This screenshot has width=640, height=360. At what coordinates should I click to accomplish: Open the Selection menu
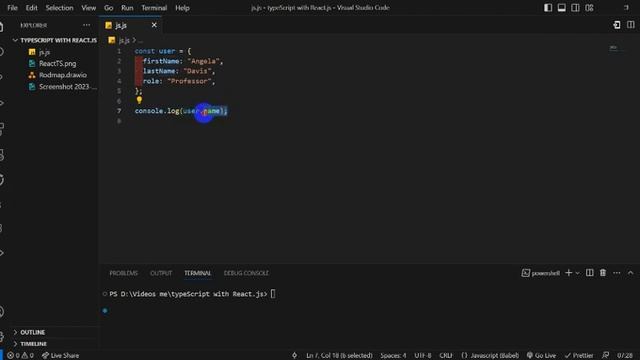coord(59,8)
